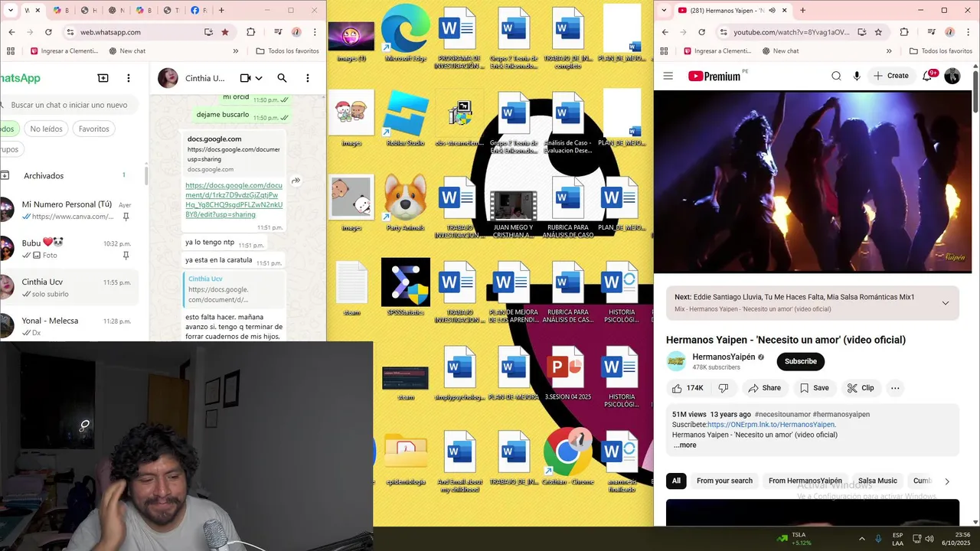Open the Bubu chat
Screen dimensions: 980x551
point(69,249)
